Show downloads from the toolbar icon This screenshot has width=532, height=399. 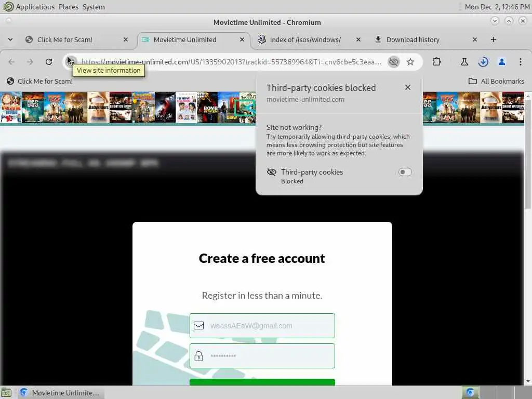tap(483, 62)
